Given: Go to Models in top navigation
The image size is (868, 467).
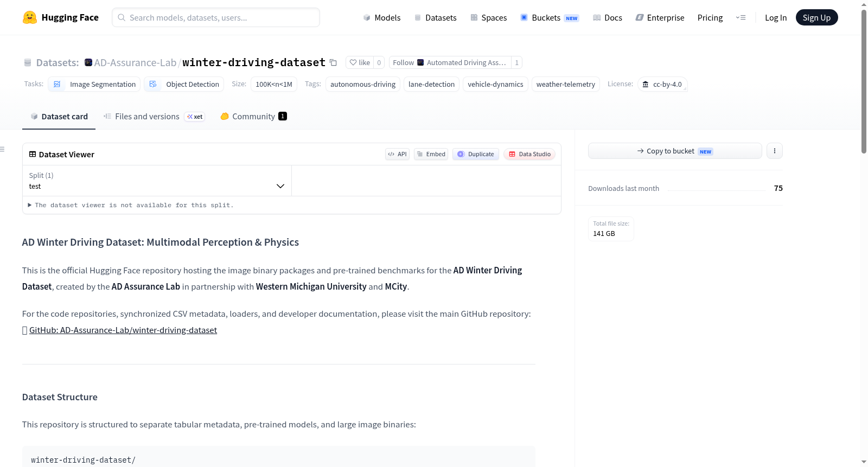Looking at the screenshot, I should [x=382, y=17].
